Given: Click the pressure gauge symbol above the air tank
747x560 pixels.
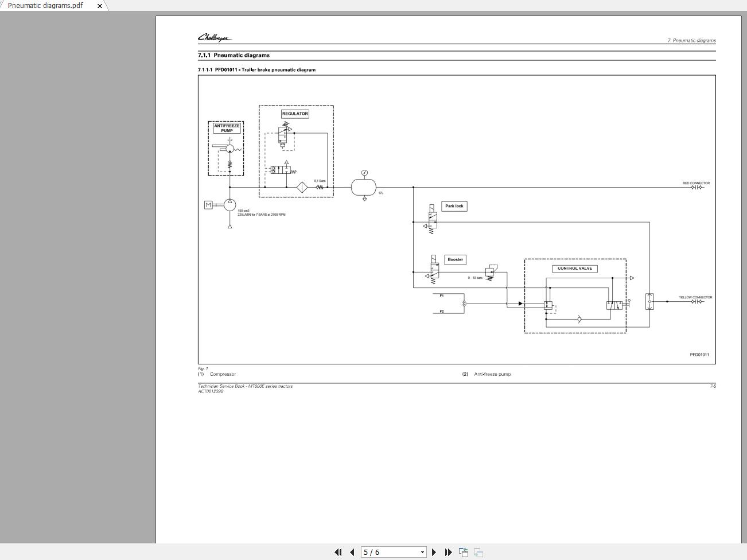Looking at the screenshot, I should click(364, 173).
